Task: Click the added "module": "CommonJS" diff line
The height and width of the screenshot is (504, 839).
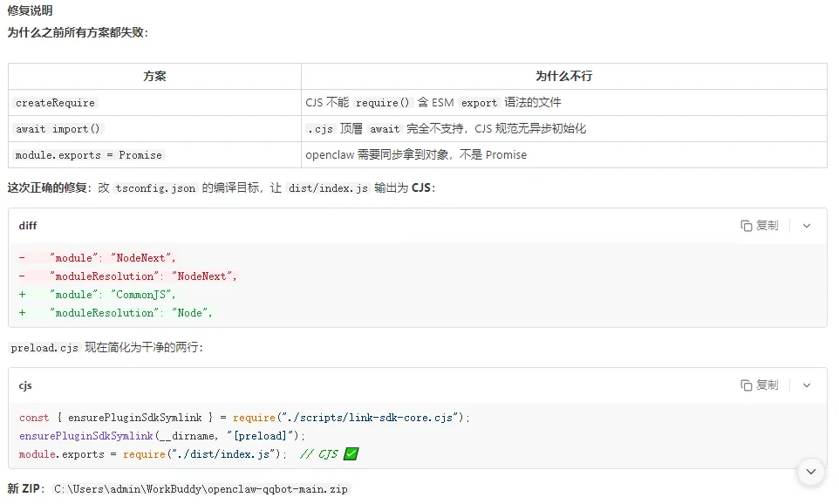Action: tap(113, 295)
